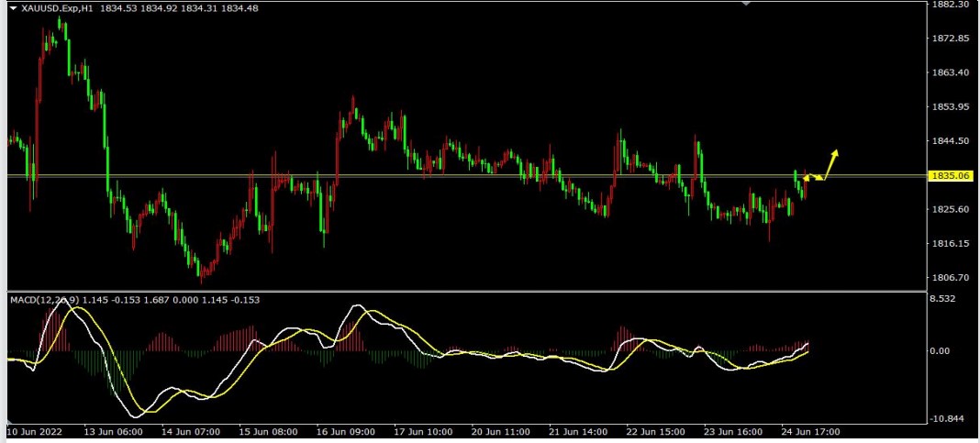Click the 24 Jun 17:00 time label
This screenshot has height=443, width=980.
click(811, 432)
